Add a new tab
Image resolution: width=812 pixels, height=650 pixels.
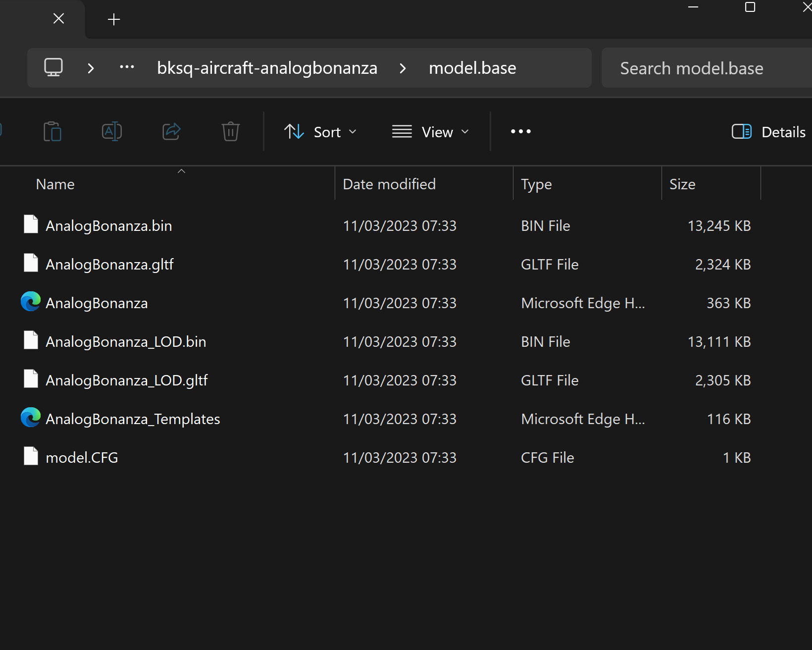tap(114, 19)
